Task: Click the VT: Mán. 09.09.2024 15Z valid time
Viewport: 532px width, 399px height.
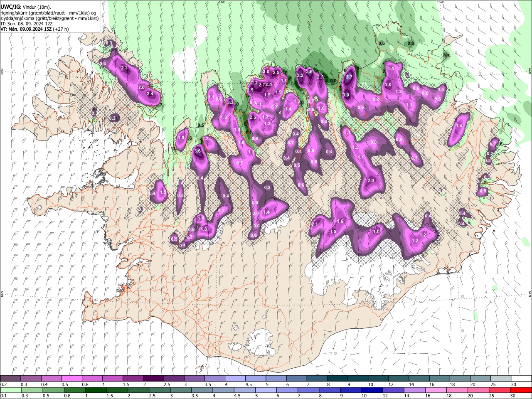Action: (26, 29)
